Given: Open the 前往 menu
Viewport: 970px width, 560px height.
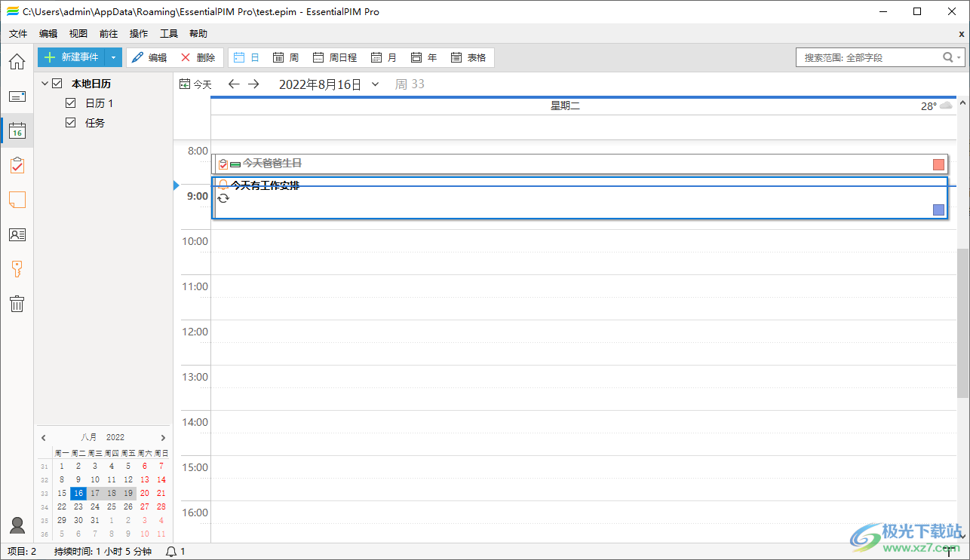Looking at the screenshot, I should point(109,34).
